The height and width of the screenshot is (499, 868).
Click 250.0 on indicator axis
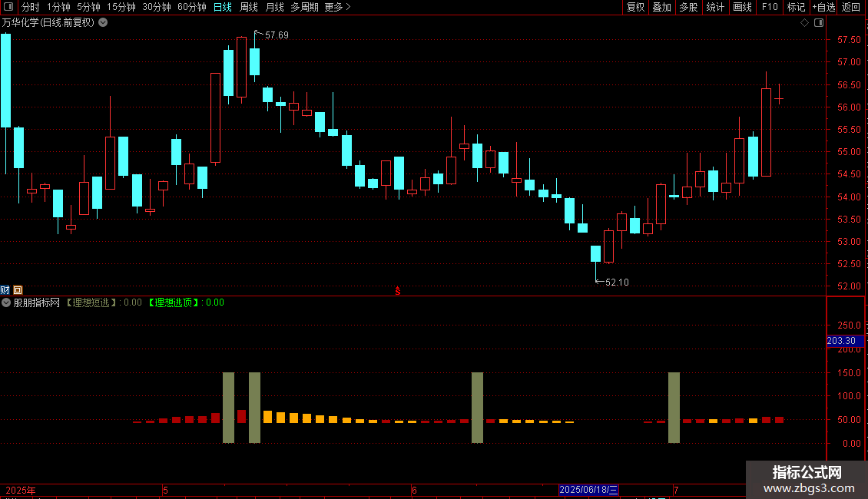(849, 326)
